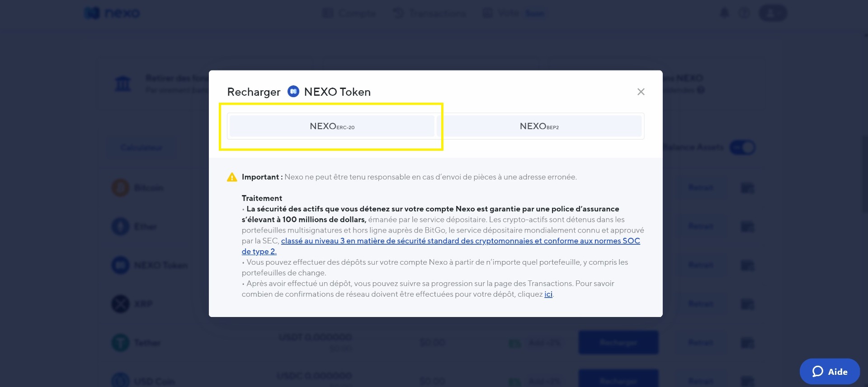Image resolution: width=868 pixels, height=387 pixels.
Task: Click the NEXO Token icon in asset list
Action: click(x=120, y=265)
